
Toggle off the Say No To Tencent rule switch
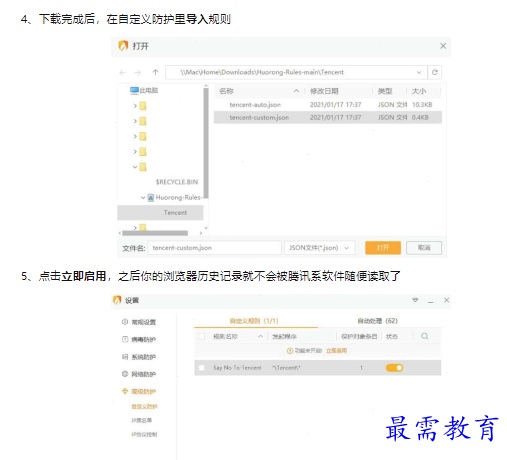pyautogui.click(x=394, y=368)
